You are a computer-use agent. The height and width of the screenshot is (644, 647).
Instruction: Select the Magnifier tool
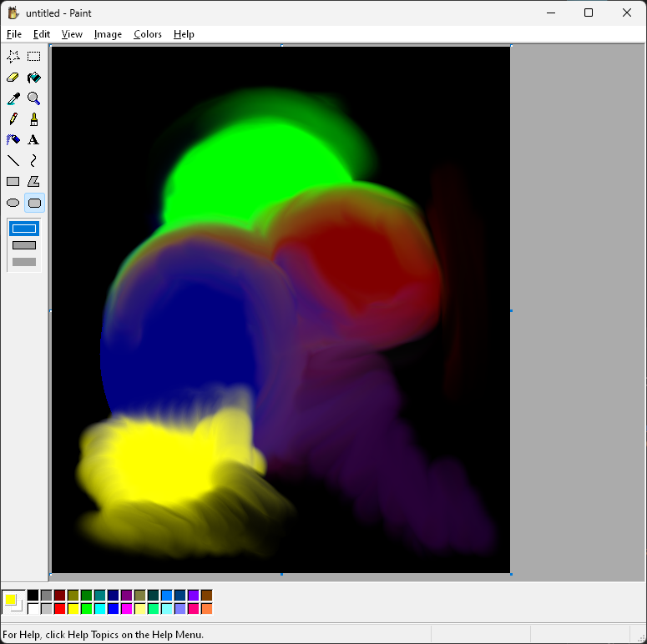34,98
